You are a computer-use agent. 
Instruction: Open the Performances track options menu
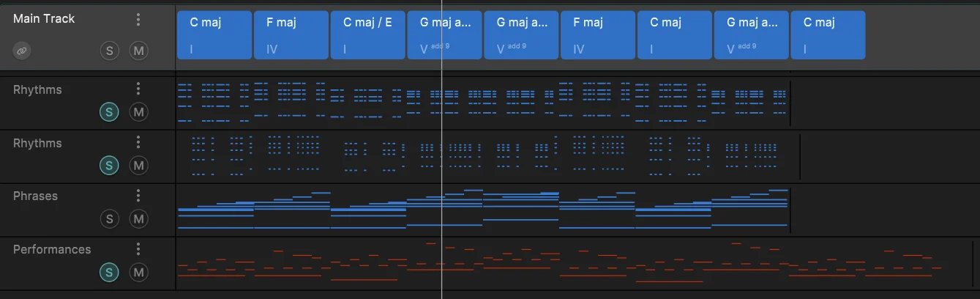click(138, 249)
